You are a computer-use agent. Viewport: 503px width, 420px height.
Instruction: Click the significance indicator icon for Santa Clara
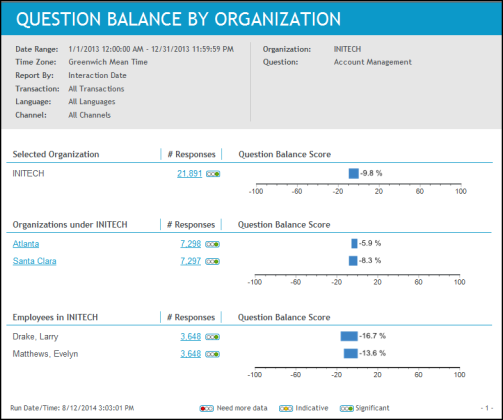click(212, 262)
